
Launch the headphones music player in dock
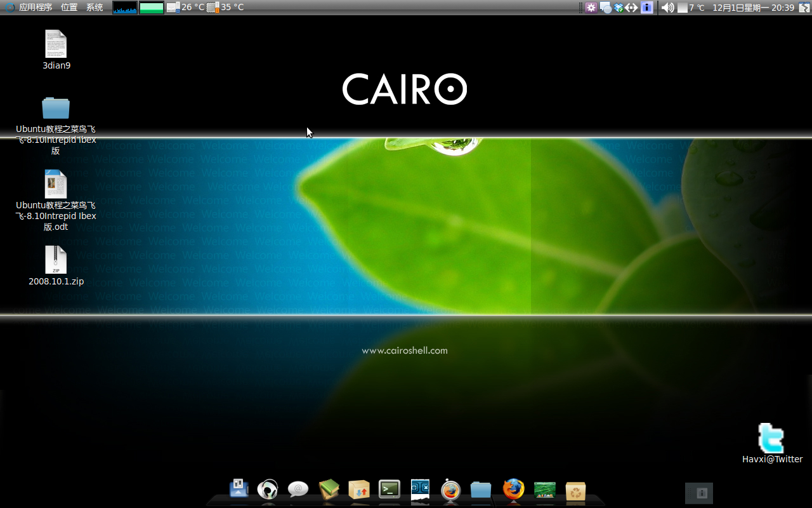coord(268,489)
